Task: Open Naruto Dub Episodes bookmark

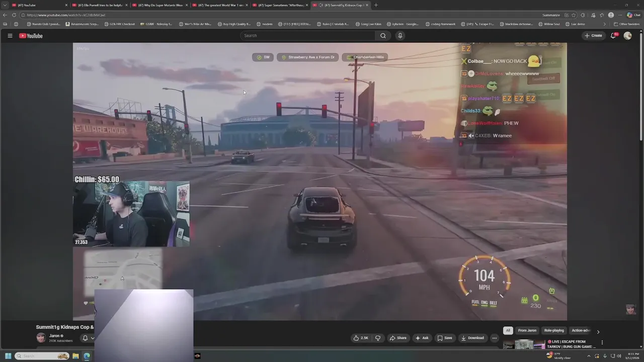Action: point(44,24)
